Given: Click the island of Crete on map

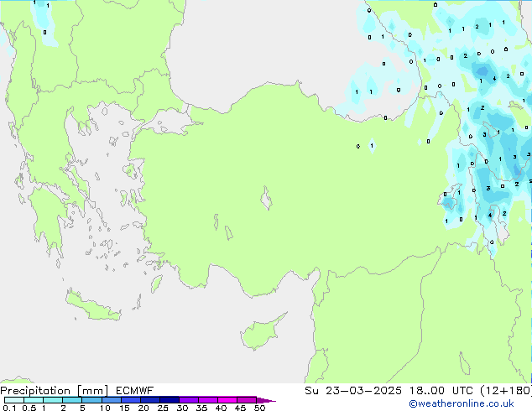Looking at the screenshot, I should (x=92, y=305).
